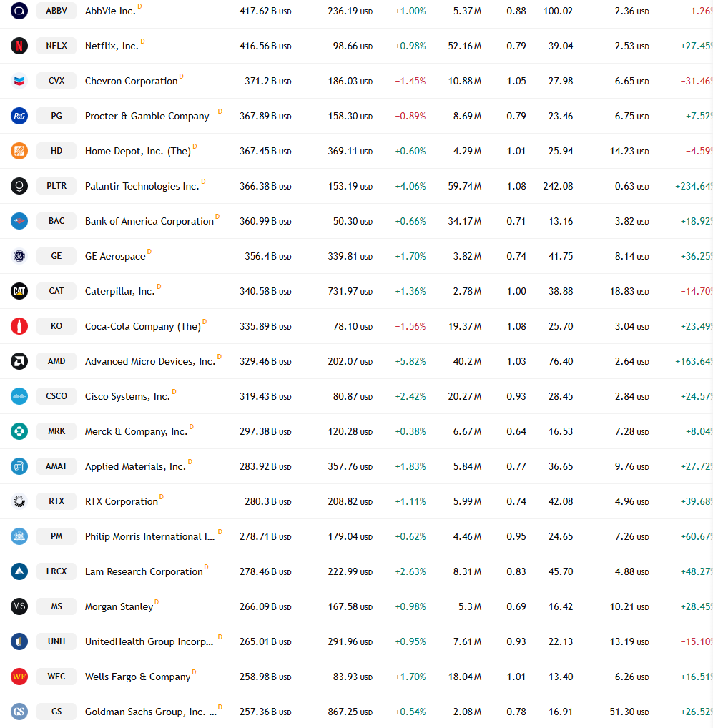Click Palantir P/E value 242.08

click(x=558, y=186)
